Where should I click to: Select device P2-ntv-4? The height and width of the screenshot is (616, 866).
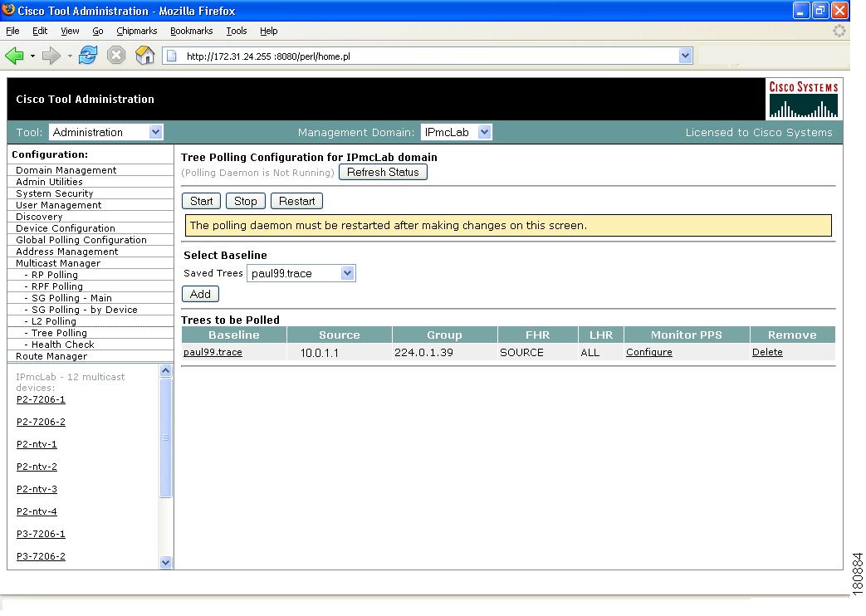click(37, 511)
